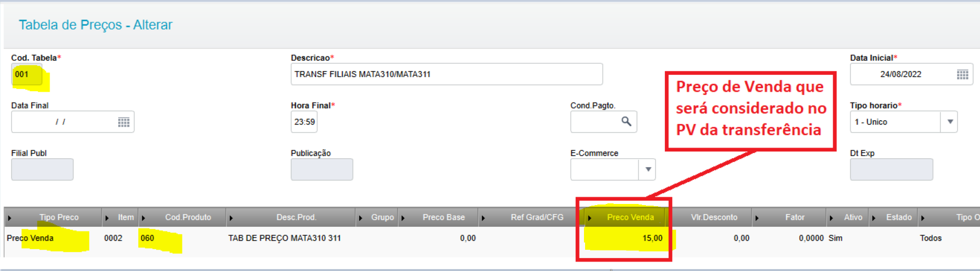Sort by the Cod.Produto column header

click(182, 217)
